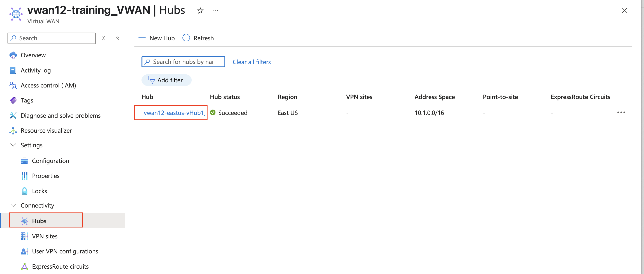Screen dimensions: 644x274
Task: Select Hubs in the Connectivity menu
Action: click(x=39, y=221)
